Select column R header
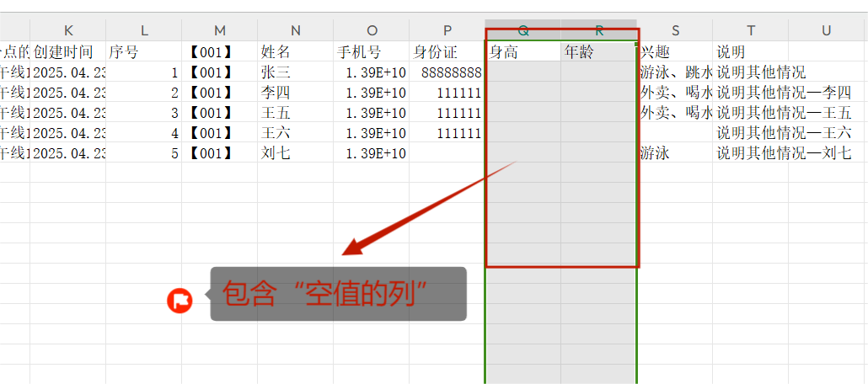868x384 pixels. coord(599,30)
